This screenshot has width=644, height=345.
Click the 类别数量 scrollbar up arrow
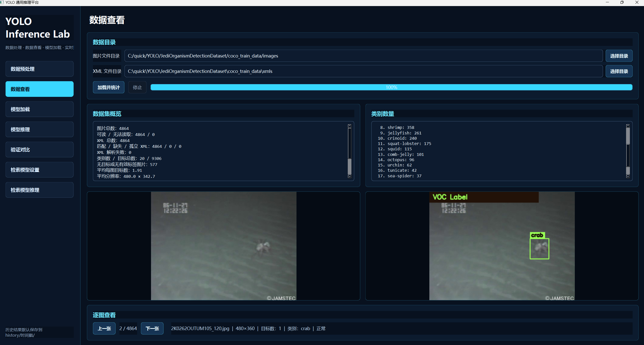pyautogui.click(x=628, y=126)
